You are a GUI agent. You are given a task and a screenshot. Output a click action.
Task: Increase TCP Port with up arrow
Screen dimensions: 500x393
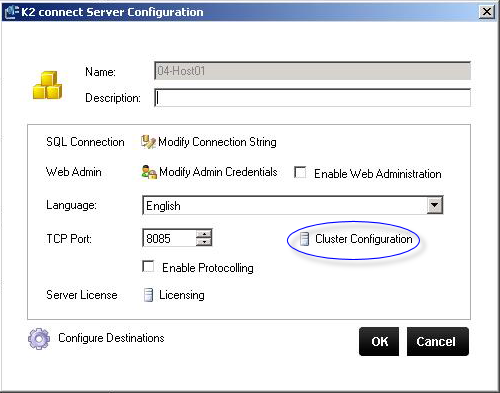click(x=203, y=233)
